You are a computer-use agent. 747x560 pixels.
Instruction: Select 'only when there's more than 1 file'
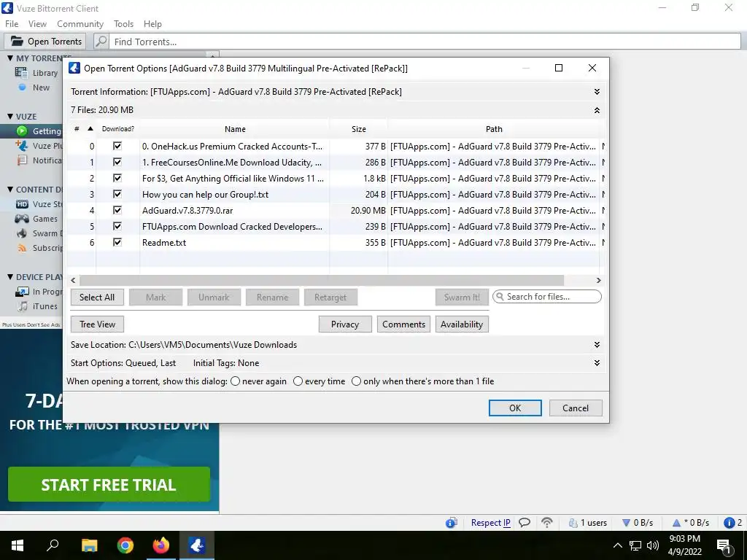[x=356, y=381]
